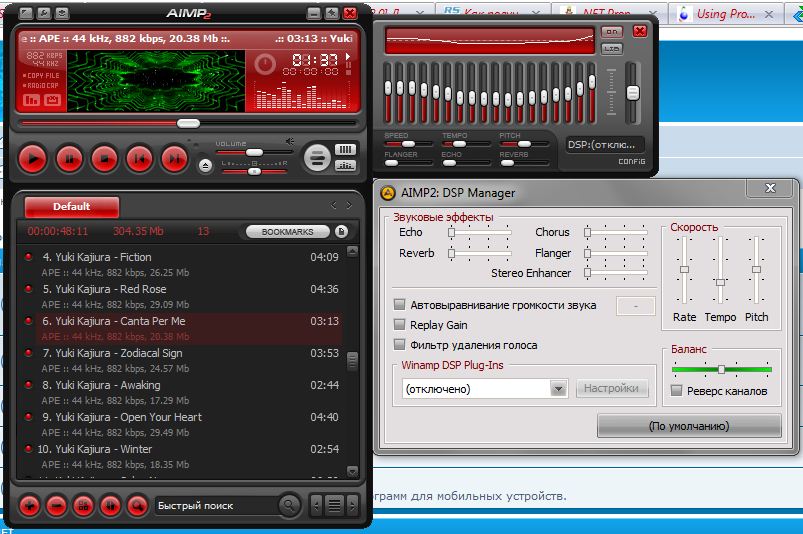Open settings via wrench icon in title bar
Screen dimensions: 803x534
(44, 13)
